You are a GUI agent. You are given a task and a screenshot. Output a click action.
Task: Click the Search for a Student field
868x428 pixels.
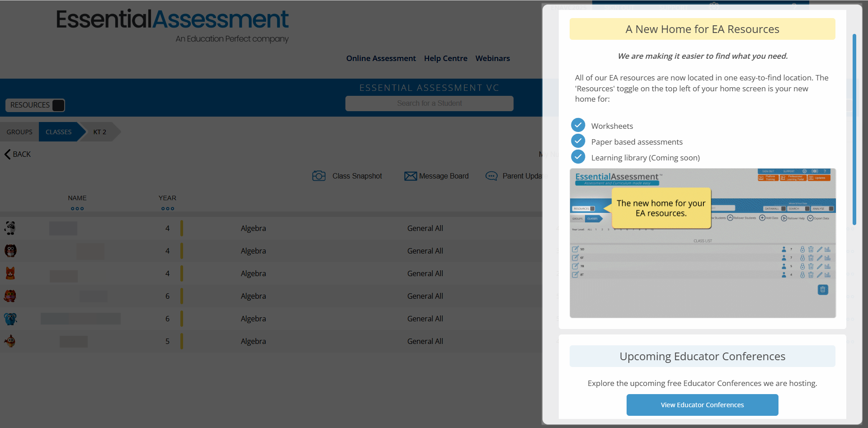pos(429,103)
